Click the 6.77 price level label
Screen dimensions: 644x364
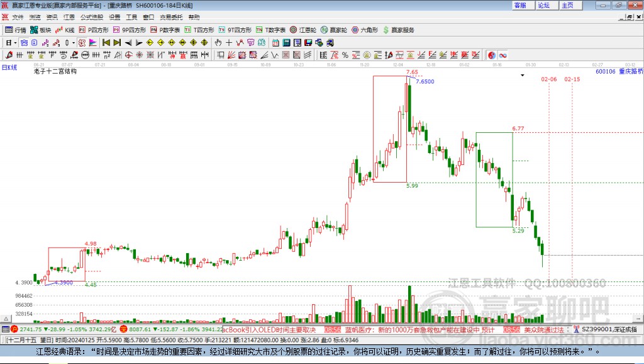518,128
